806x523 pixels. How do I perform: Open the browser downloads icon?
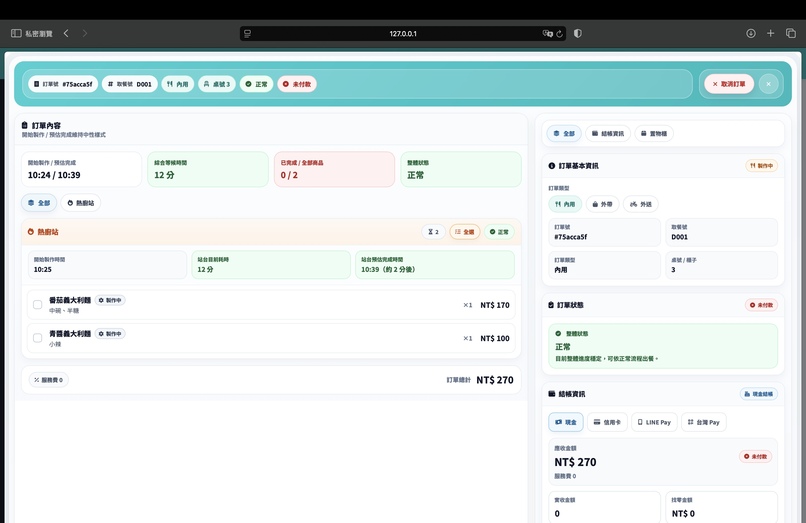click(750, 33)
